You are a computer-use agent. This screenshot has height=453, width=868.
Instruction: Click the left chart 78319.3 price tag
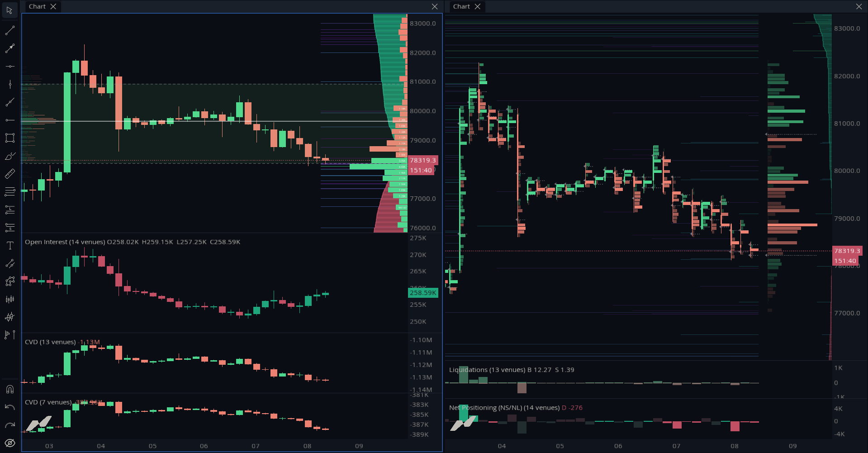[x=423, y=160]
